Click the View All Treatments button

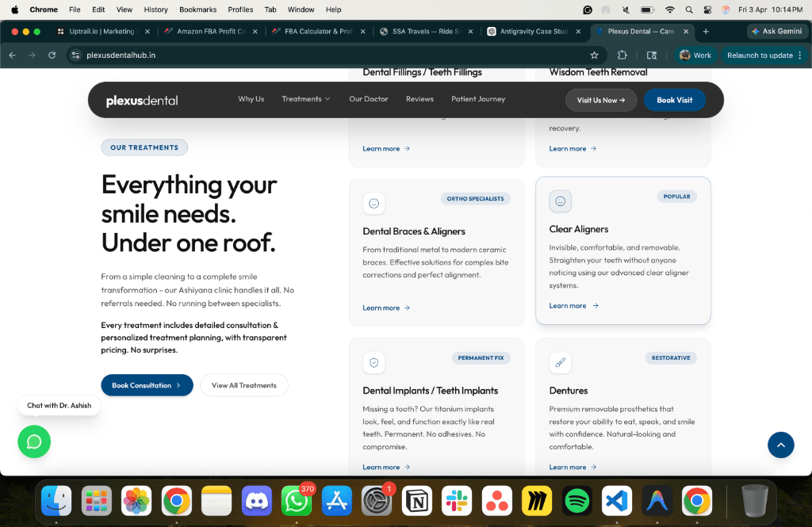click(243, 385)
